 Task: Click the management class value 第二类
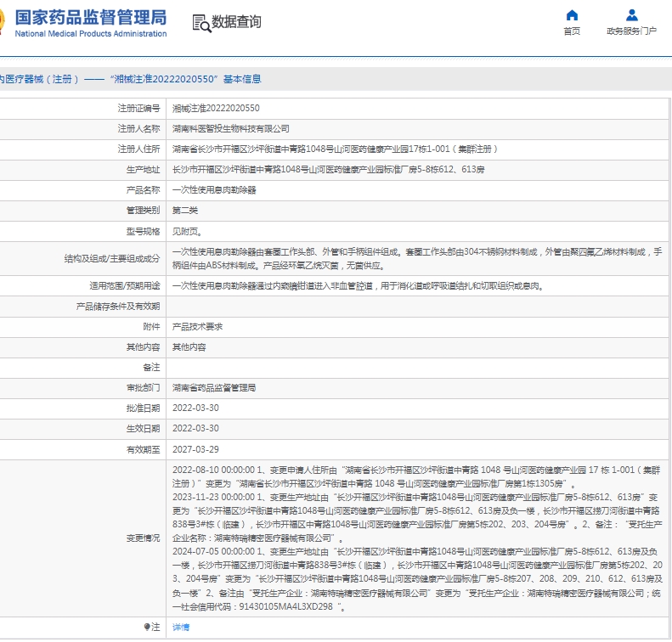[185, 211]
